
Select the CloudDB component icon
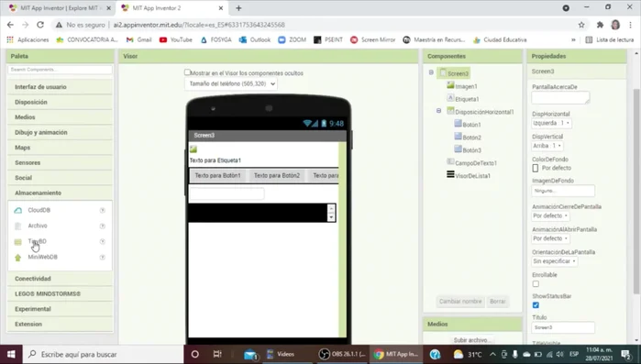click(18, 210)
